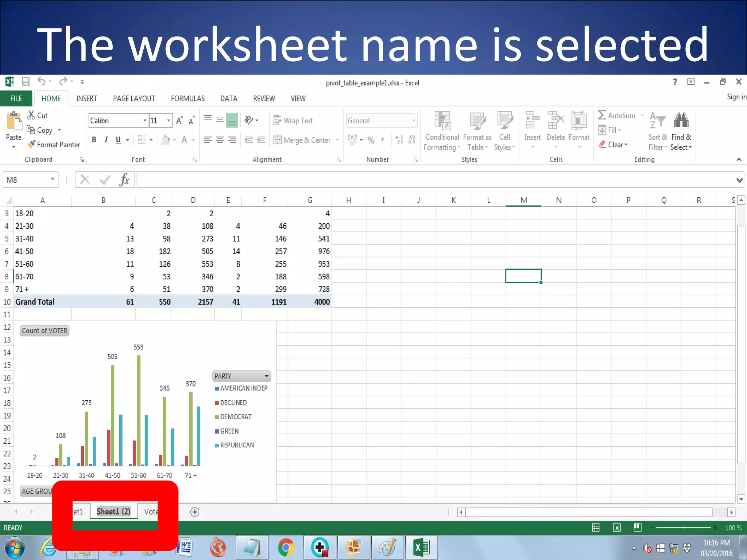
Task: Switch to the FORMULAS tab
Action: point(188,98)
